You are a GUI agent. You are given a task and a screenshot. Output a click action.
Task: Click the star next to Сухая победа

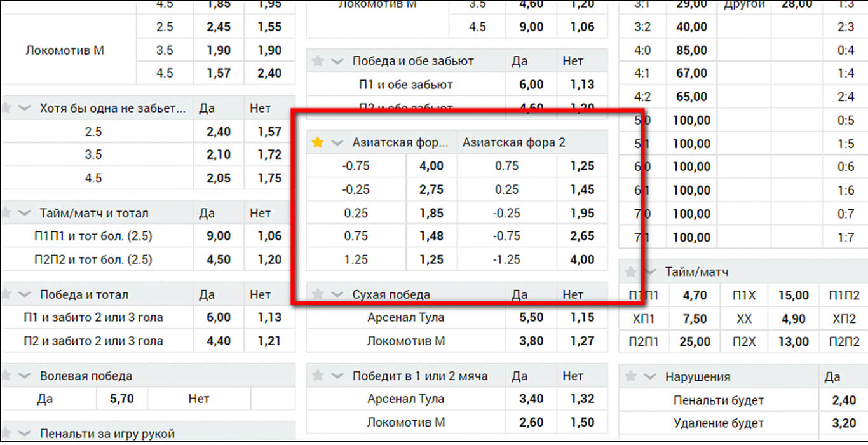pyautogui.click(x=318, y=294)
